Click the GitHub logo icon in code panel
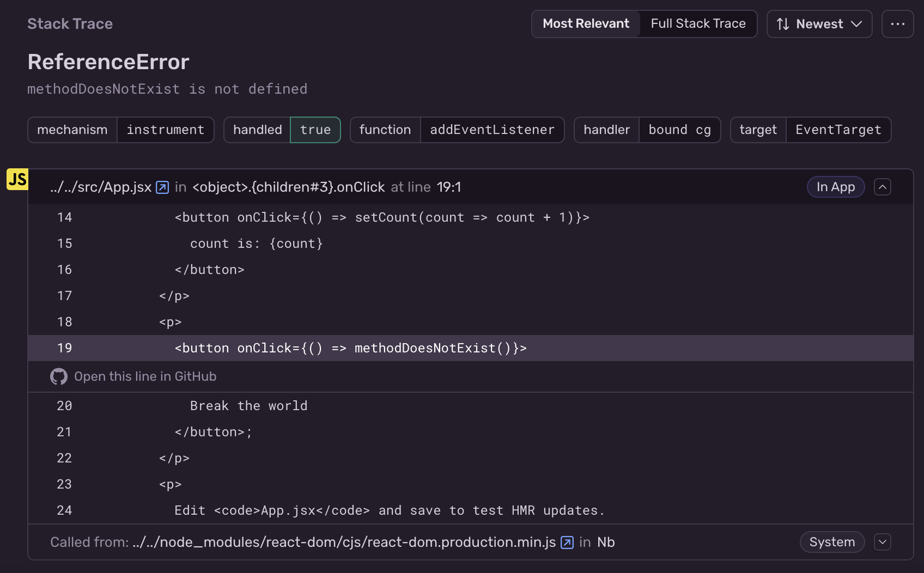 pos(58,376)
